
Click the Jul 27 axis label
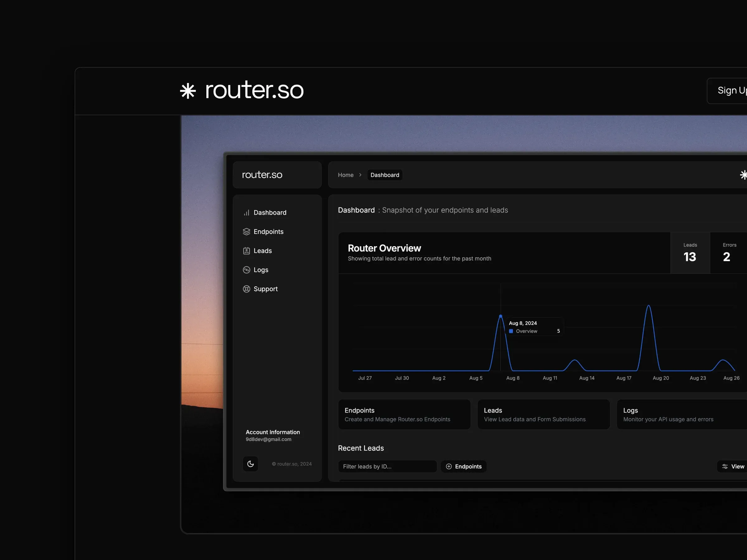tap(365, 378)
